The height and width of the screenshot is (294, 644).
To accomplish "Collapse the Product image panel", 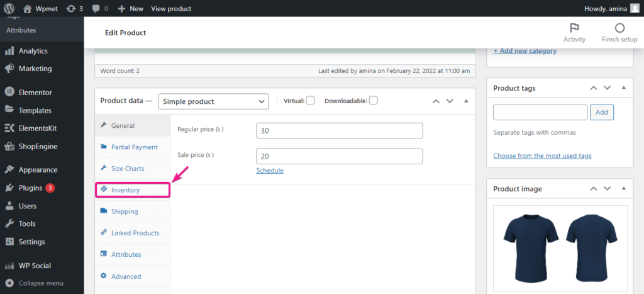I will click(x=623, y=189).
